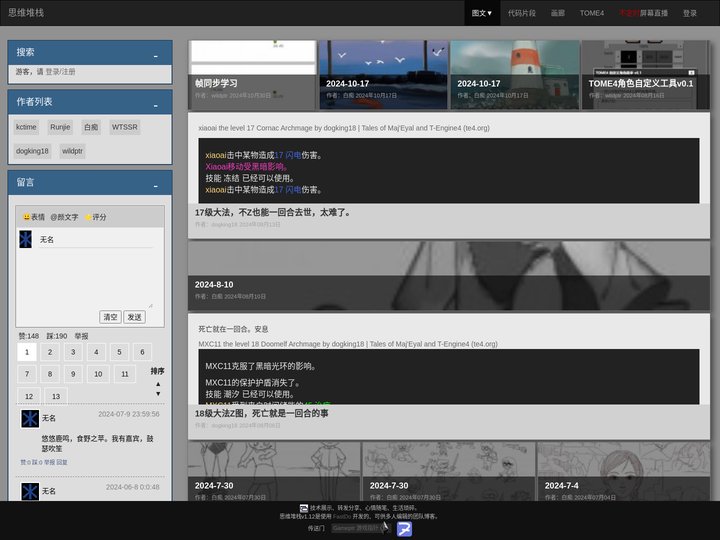This screenshot has width=720, height=540.
Task: Select author WTSSR
Action: [x=124, y=127]
